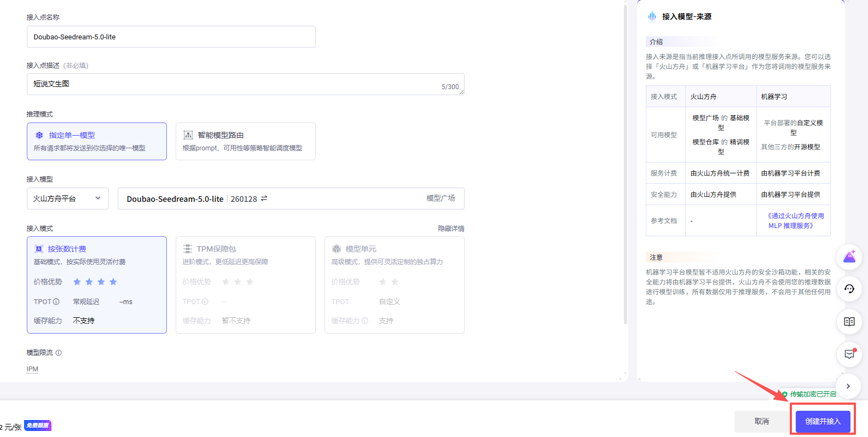Click the 指定单一模型 card icon
The width and height of the screenshot is (868, 437).
[39, 135]
